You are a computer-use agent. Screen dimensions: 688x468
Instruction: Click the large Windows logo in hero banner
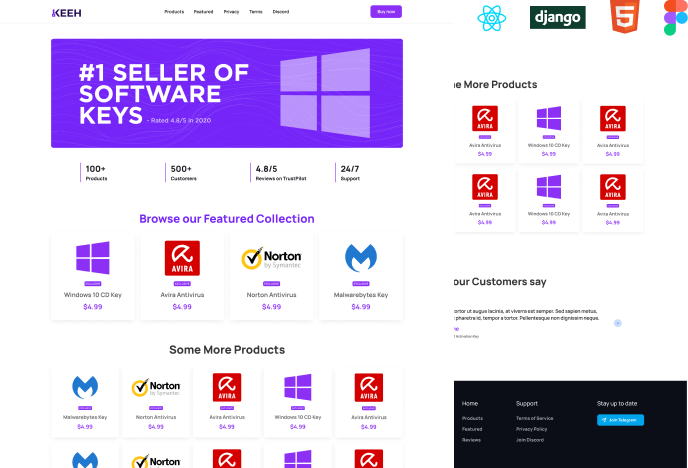point(325,93)
